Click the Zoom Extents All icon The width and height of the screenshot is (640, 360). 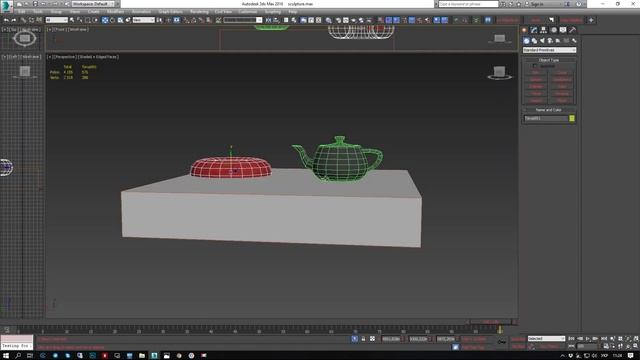coord(636,338)
